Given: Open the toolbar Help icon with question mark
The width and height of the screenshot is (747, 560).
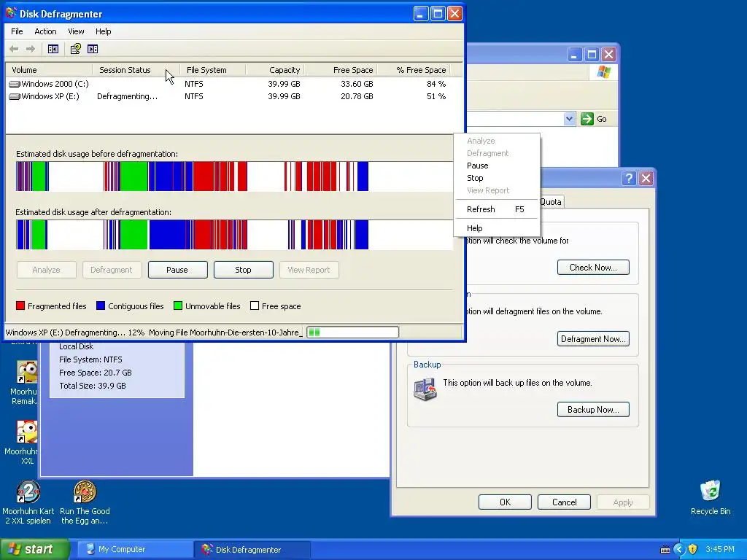Looking at the screenshot, I should pyautogui.click(x=75, y=49).
